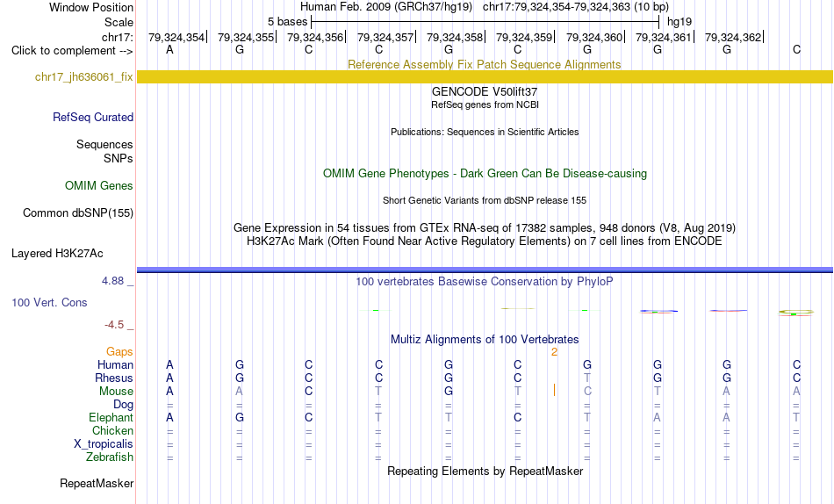Click 'Short Genetic Variants from dbSNP release 155'
This screenshot has width=834, height=504.
[x=485, y=201]
